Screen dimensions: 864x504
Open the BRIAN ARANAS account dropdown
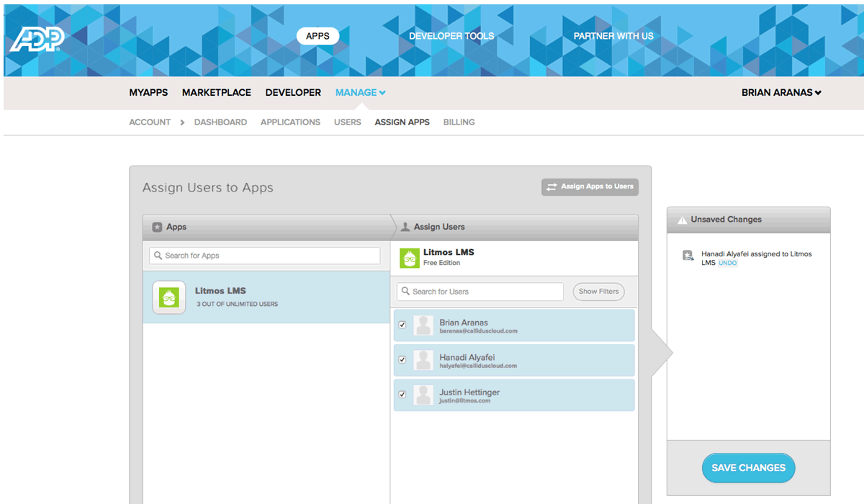781,92
